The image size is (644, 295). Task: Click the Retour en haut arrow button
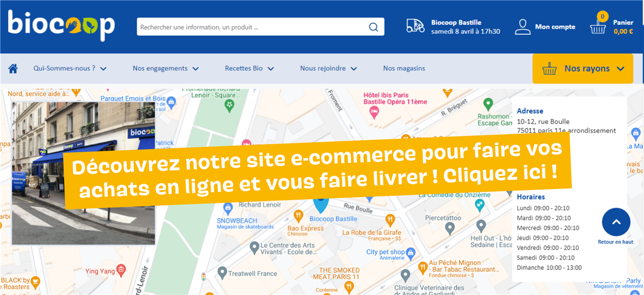point(616,222)
